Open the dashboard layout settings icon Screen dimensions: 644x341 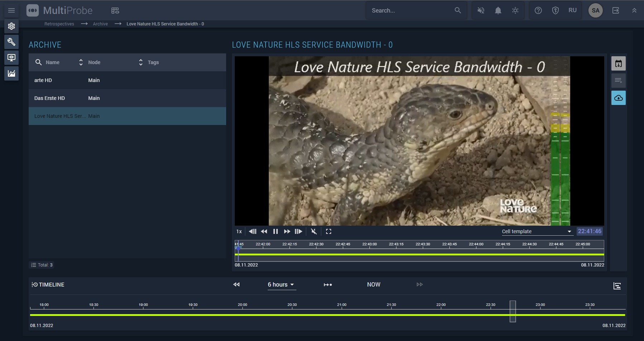tap(115, 10)
